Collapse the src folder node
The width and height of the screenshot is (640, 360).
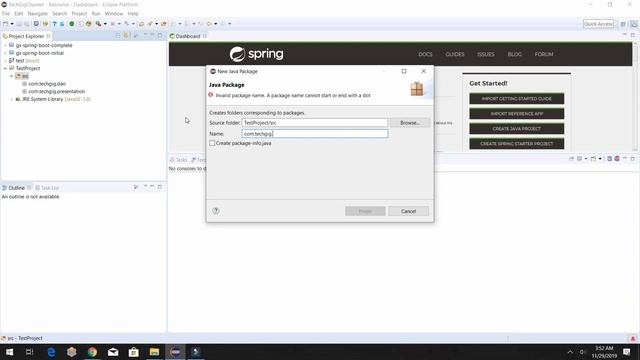[11, 76]
